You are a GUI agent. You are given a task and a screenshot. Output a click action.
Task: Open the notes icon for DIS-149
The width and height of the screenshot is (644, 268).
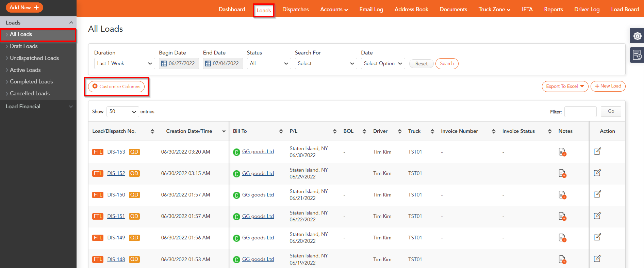pos(562,238)
